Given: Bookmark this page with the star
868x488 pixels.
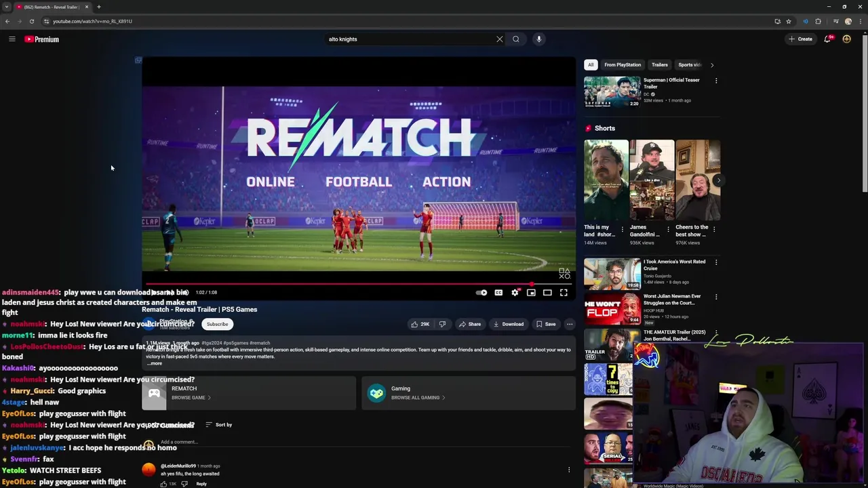Looking at the screenshot, I should click(788, 21).
